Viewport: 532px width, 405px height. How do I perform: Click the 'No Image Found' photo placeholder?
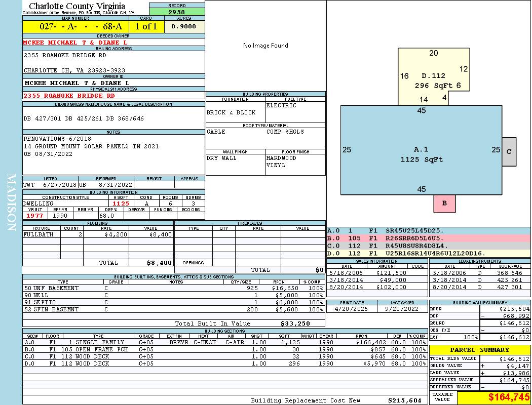coord(265,46)
